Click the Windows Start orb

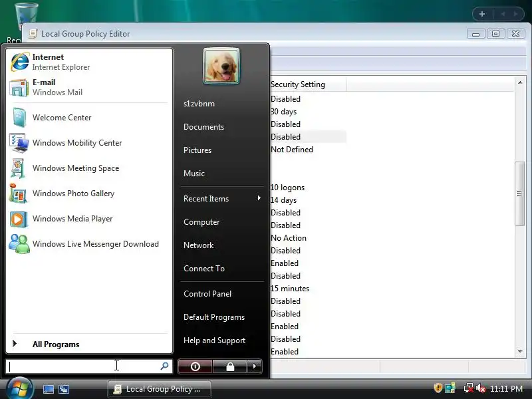[19, 389]
